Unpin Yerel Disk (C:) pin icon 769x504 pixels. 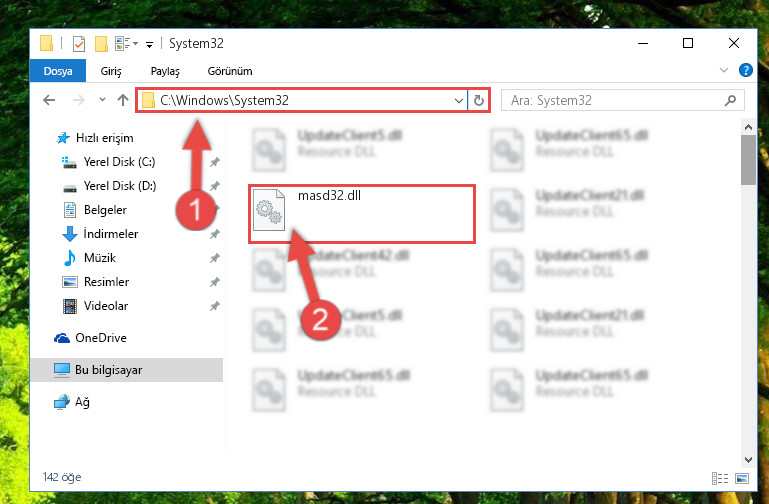point(215,162)
